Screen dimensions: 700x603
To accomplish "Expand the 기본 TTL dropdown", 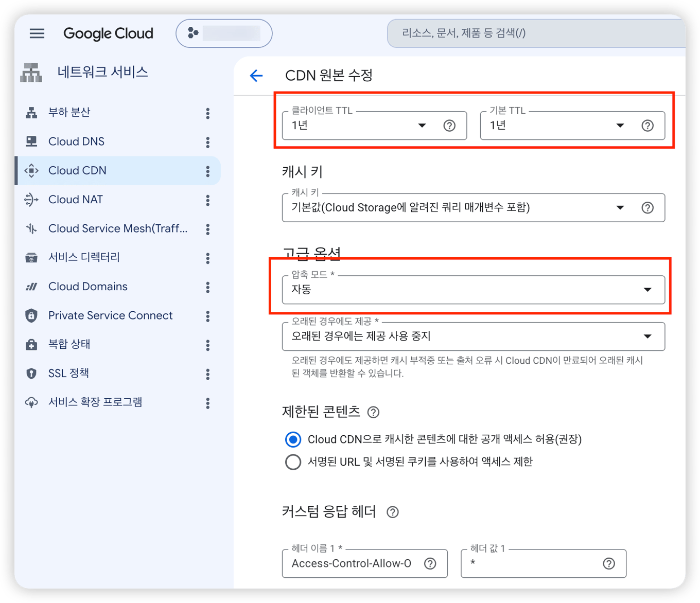I will coord(620,126).
